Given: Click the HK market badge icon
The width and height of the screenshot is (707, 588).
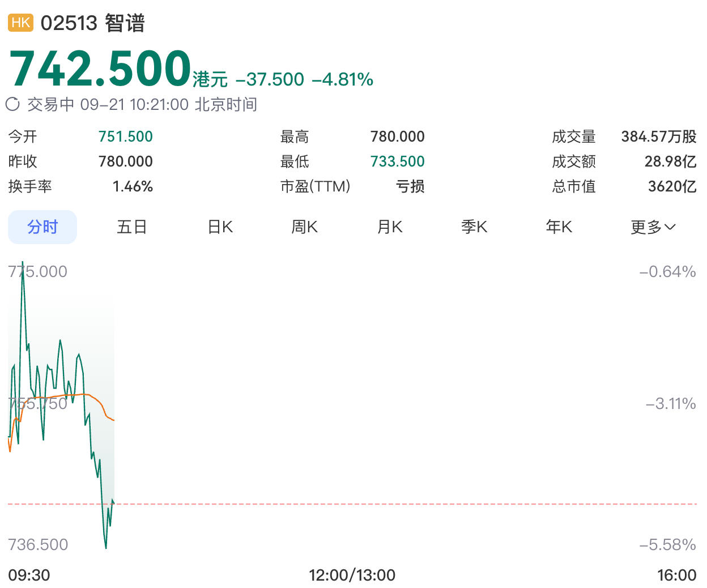Looking at the screenshot, I should click(x=21, y=23).
